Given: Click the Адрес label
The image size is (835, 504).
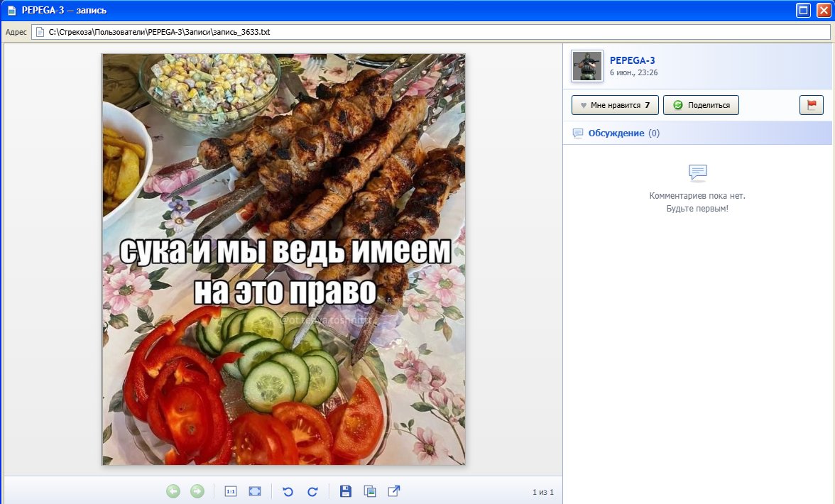Looking at the screenshot, I should tap(16, 32).
